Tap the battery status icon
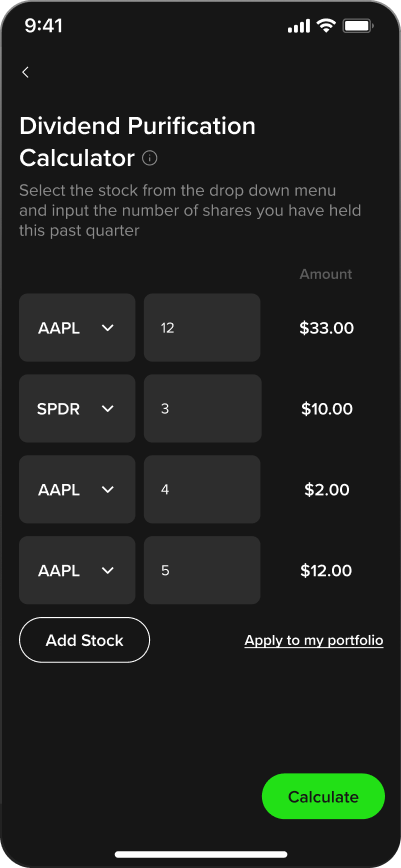This screenshot has width=401, height=868. (358, 26)
